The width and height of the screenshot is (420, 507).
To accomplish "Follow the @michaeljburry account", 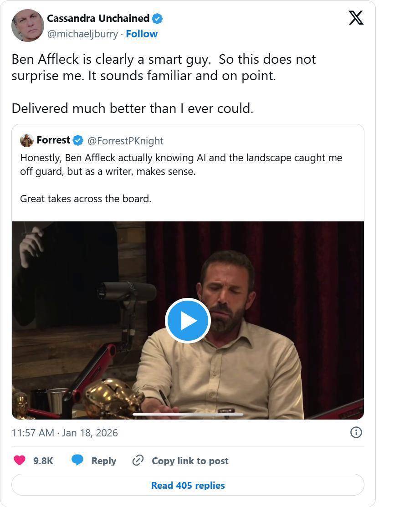I will [142, 34].
